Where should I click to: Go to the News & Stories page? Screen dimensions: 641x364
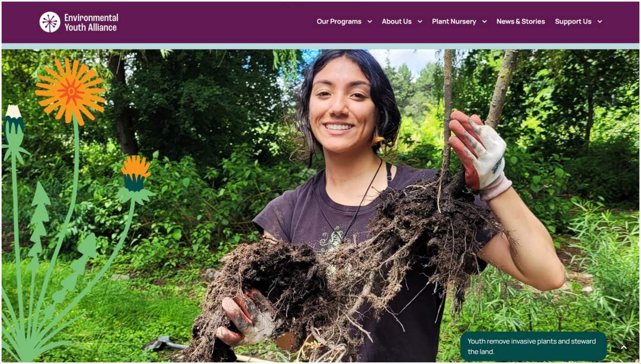point(520,22)
